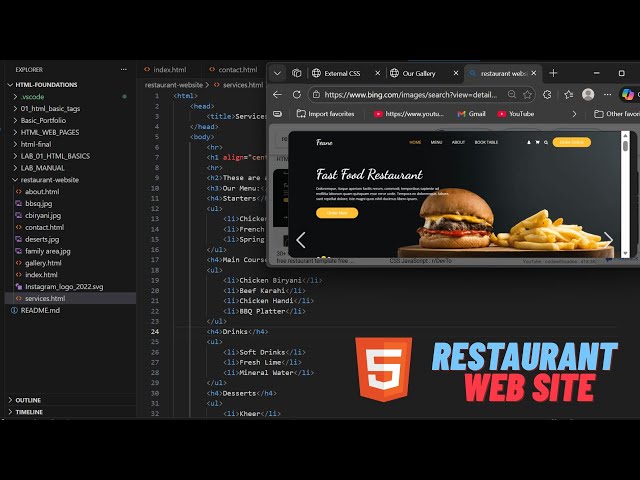
Task: Close the Our Gallery tab
Action: click(456, 73)
